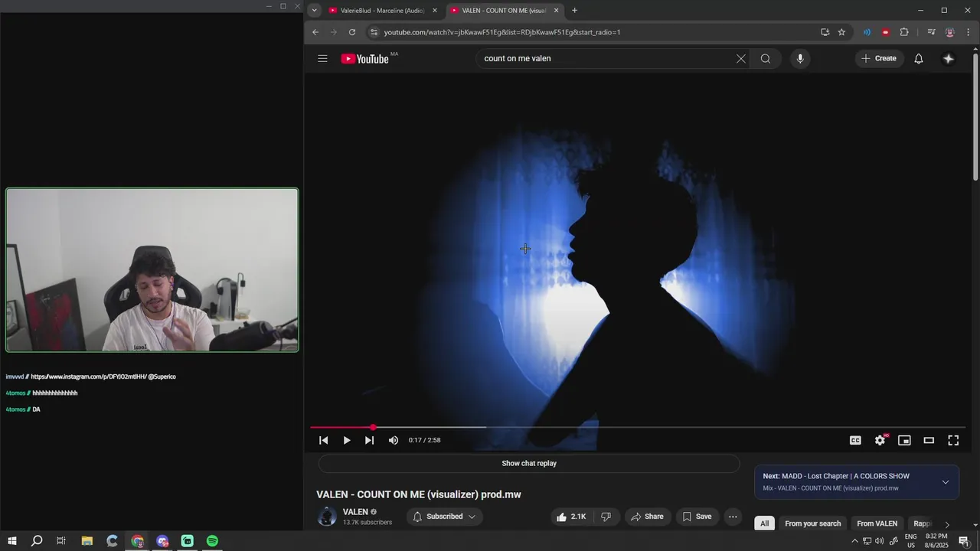Reload the YouTube page

[x=352, y=32]
